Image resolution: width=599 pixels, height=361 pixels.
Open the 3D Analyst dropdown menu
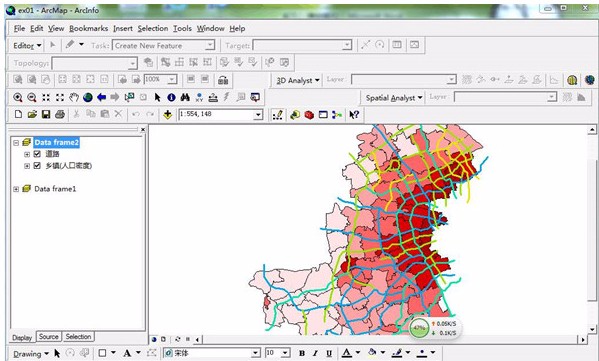pyautogui.click(x=298, y=80)
